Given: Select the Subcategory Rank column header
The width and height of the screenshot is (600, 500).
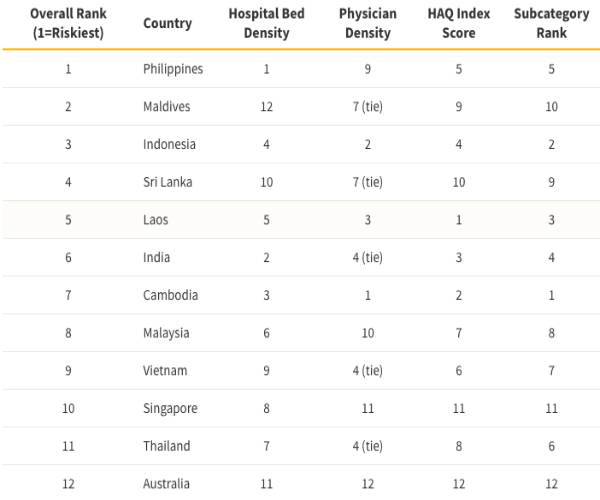Looking at the screenshot, I should coord(551,24).
